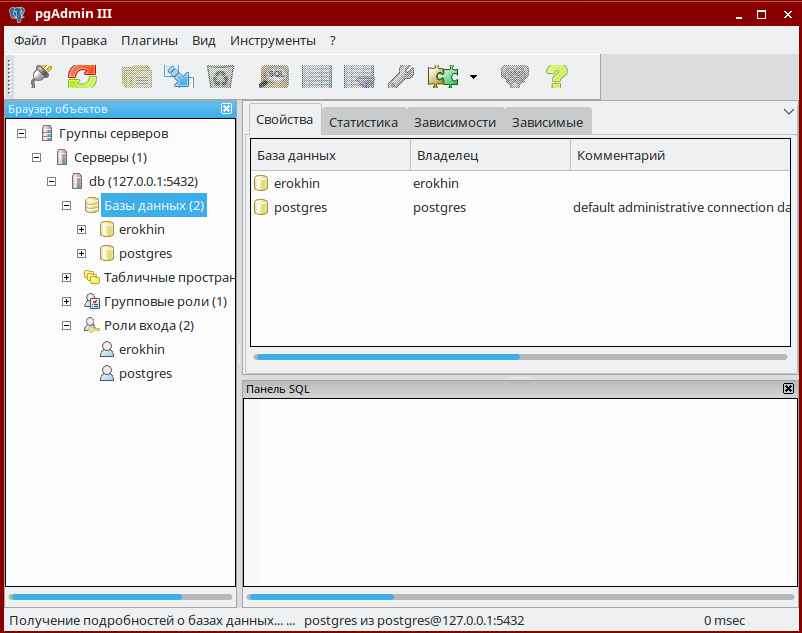Click the Group roles icon
The width and height of the screenshot is (802, 633).
pyautogui.click(x=92, y=302)
